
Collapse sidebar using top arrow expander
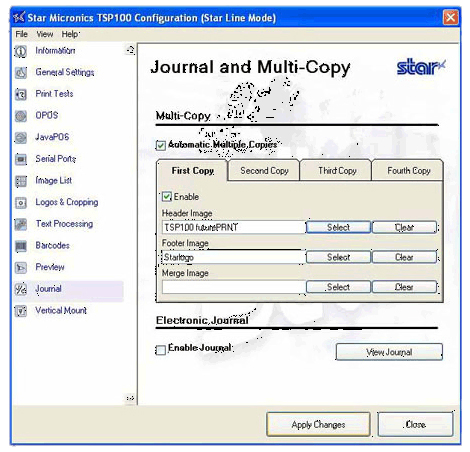(130, 50)
